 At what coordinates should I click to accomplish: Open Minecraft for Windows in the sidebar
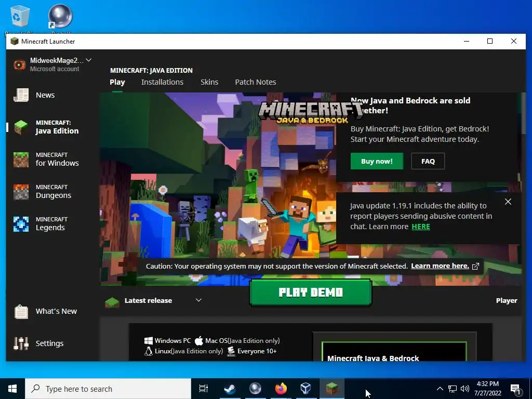(x=46, y=159)
